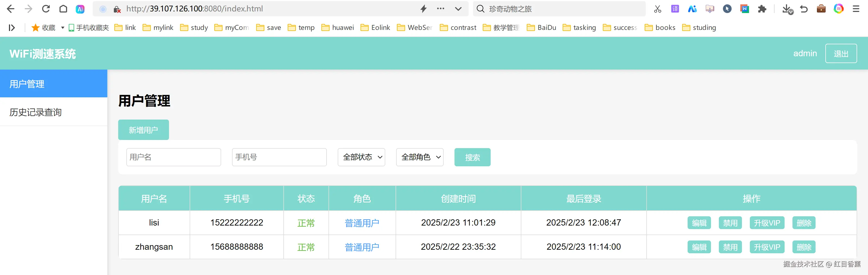
Task: Click the round cursor extension icon
Action: [727, 9]
